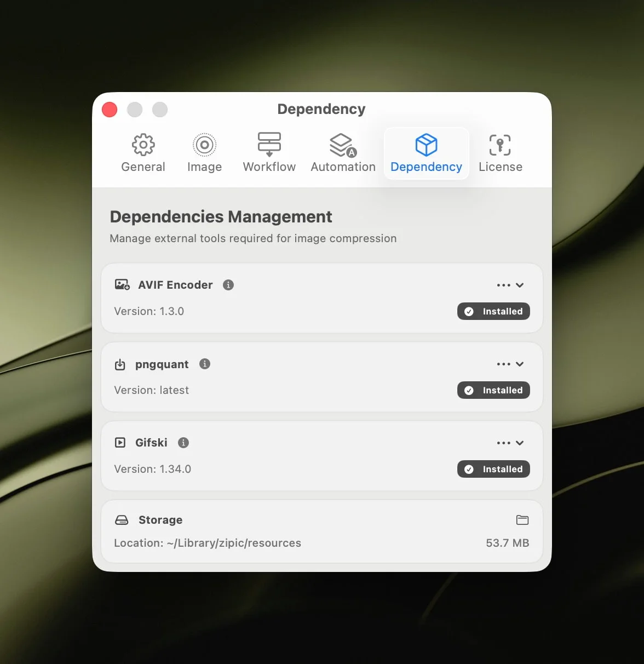The width and height of the screenshot is (644, 664).
Task: Click the Storage drive icon
Action: 122,520
